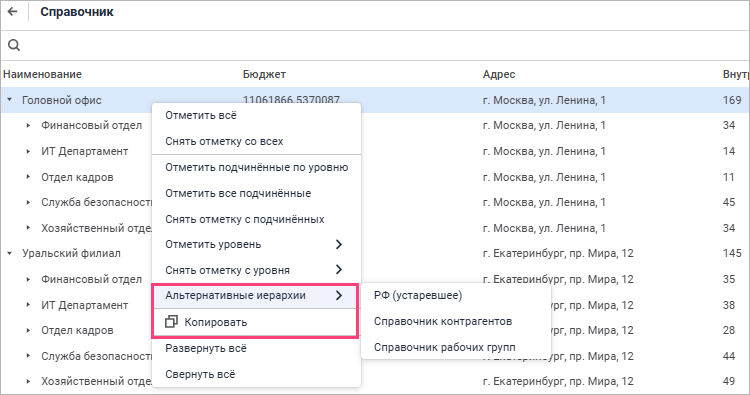This screenshot has width=750, height=395.
Task: Expand ИТ Департамент under Уральский филиал
Action: [28, 305]
